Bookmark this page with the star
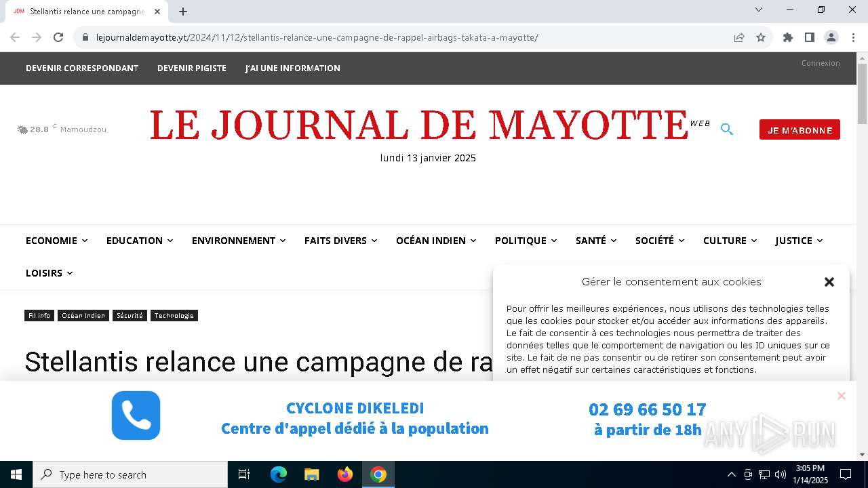 coord(761,37)
